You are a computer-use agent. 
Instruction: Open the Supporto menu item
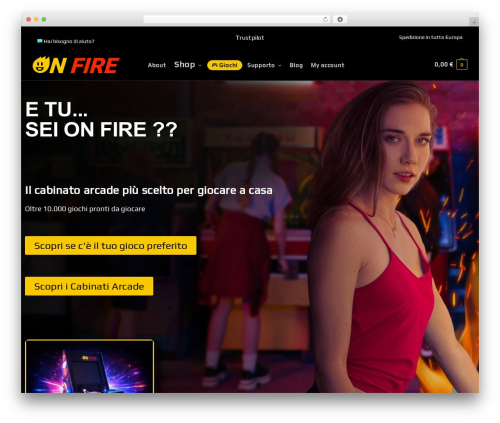click(261, 65)
